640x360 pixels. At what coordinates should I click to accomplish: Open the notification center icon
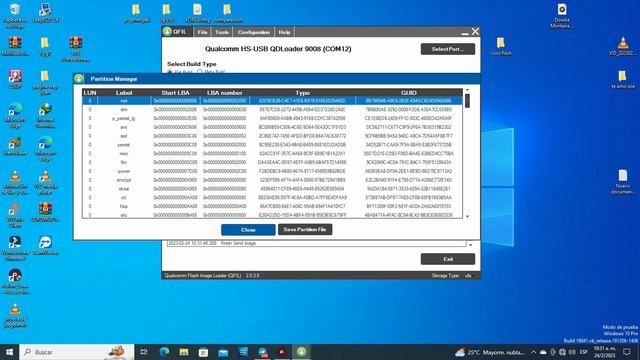[x=627, y=352]
